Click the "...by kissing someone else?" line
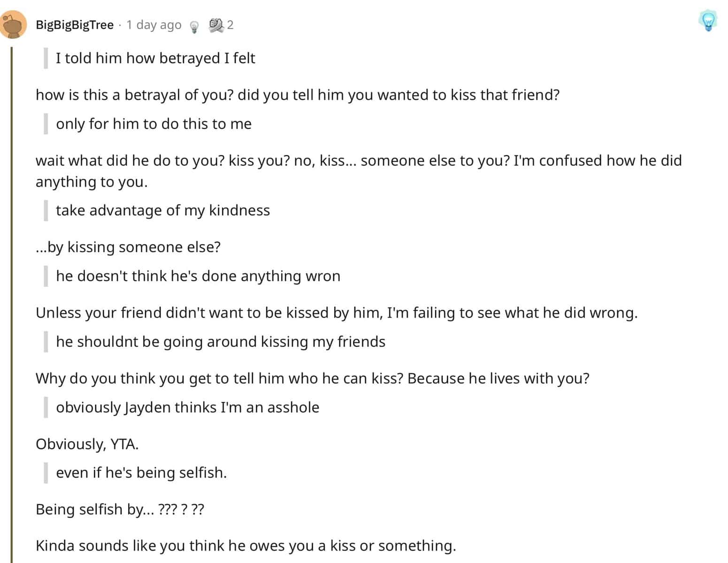This screenshot has height=563, width=728. pyautogui.click(x=128, y=247)
